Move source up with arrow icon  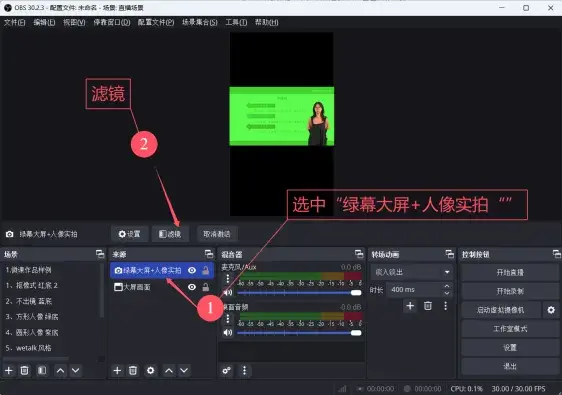point(169,370)
